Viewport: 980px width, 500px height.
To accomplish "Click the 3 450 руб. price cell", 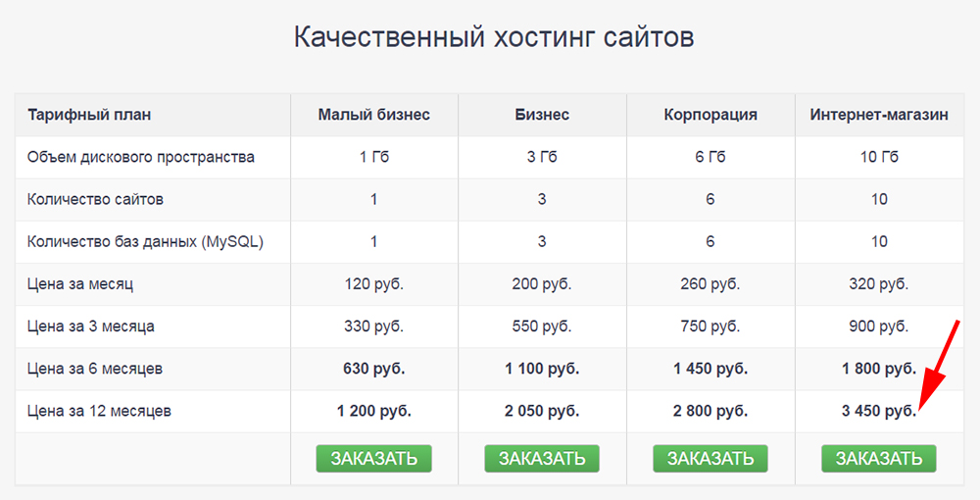I will (878, 412).
